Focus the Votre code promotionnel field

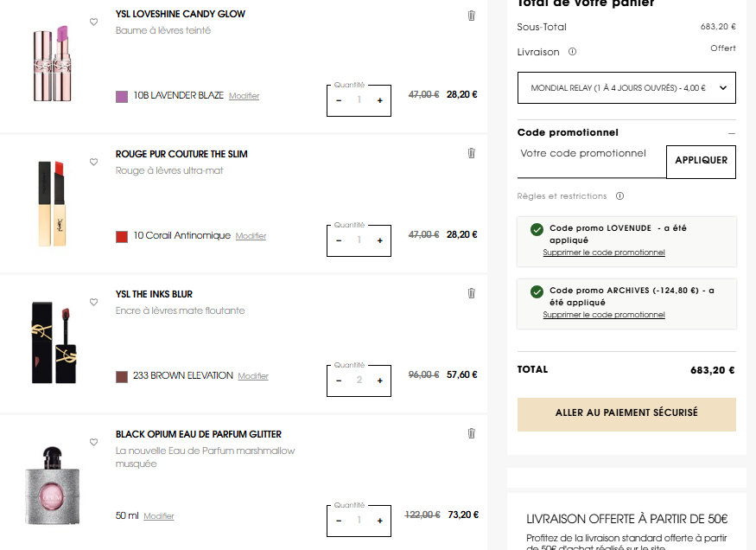[x=592, y=161]
